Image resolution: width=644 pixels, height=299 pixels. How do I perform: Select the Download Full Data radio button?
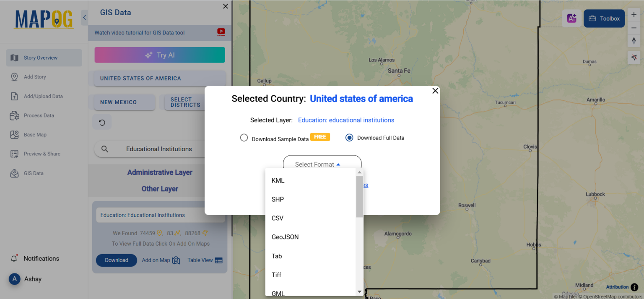pos(349,137)
